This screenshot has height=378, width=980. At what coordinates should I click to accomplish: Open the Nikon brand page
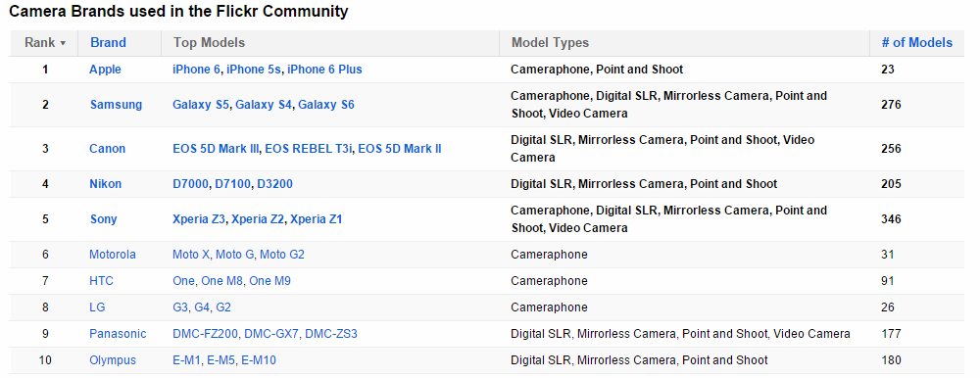105,184
